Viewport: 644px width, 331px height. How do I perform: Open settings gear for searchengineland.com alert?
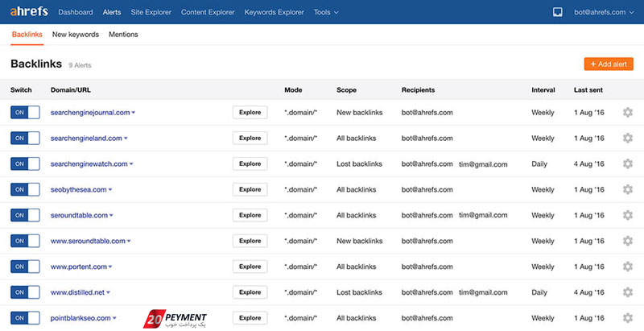(628, 138)
